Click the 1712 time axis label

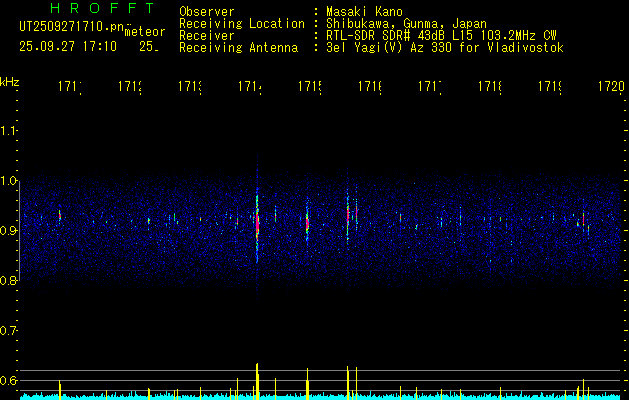coord(130,87)
